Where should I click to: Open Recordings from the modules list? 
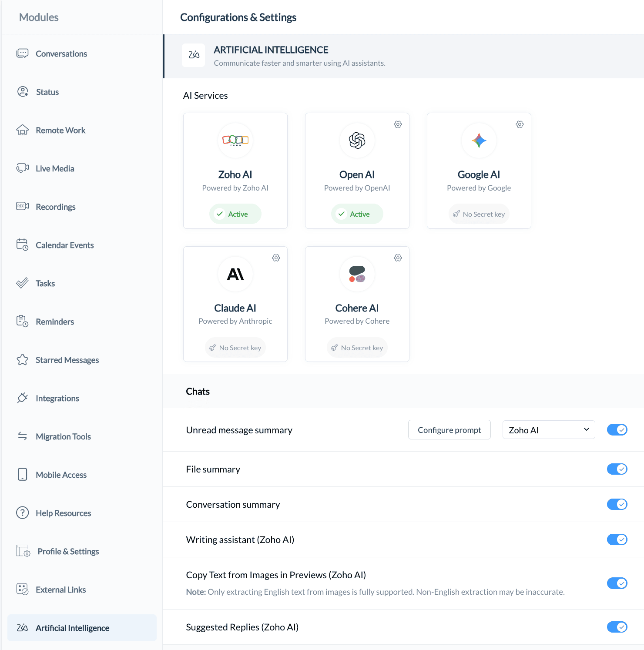82,207
